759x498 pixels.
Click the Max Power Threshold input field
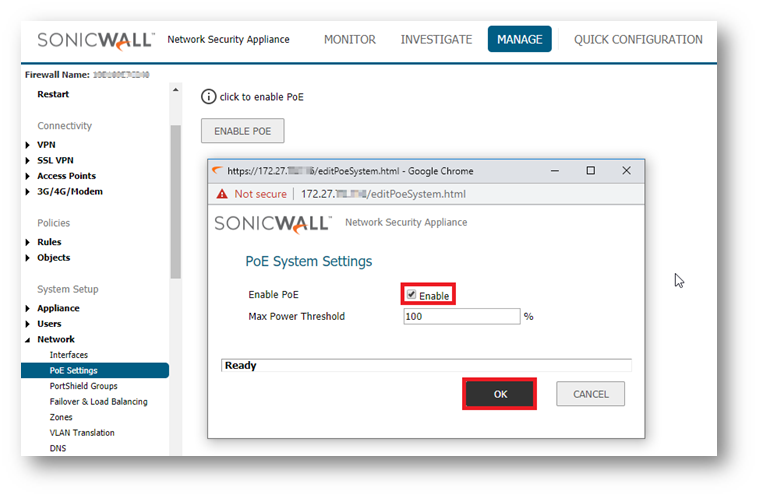click(x=461, y=317)
